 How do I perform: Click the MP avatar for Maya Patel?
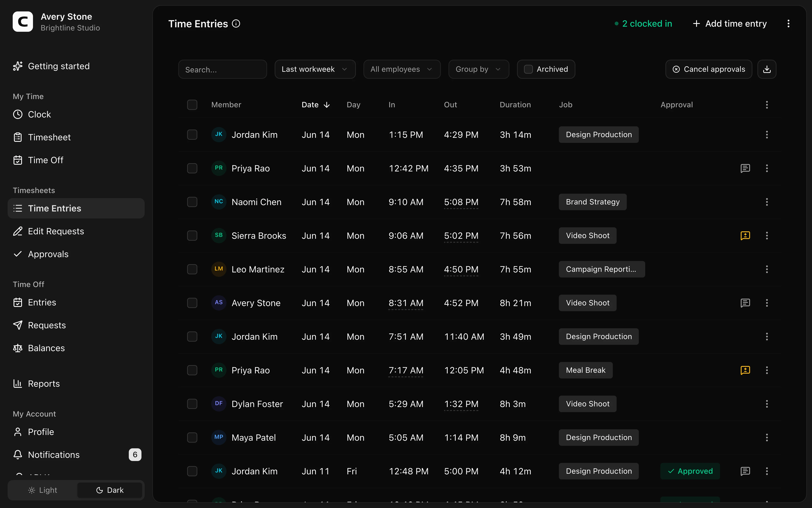click(x=219, y=437)
